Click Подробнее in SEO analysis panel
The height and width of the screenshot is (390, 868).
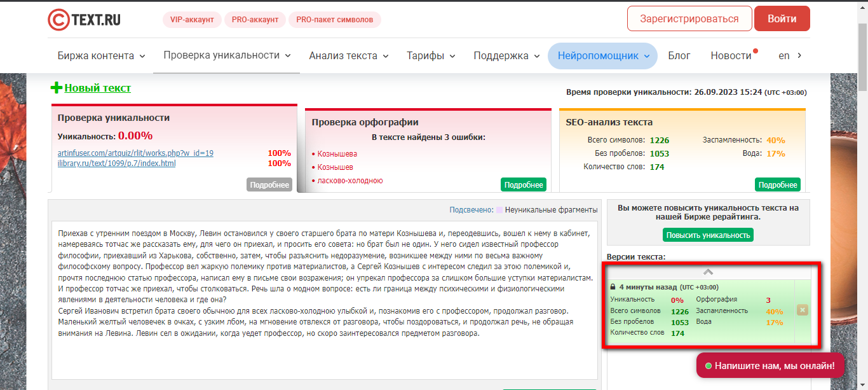pyautogui.click(x=778, y=185)
